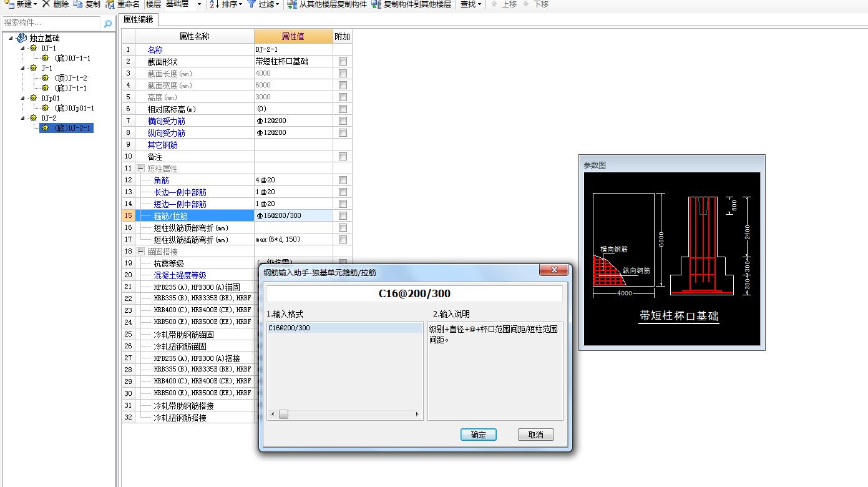Screen dimensions: 868x487
Task: Click the 搜索构件 search input field
Action: 51,23
